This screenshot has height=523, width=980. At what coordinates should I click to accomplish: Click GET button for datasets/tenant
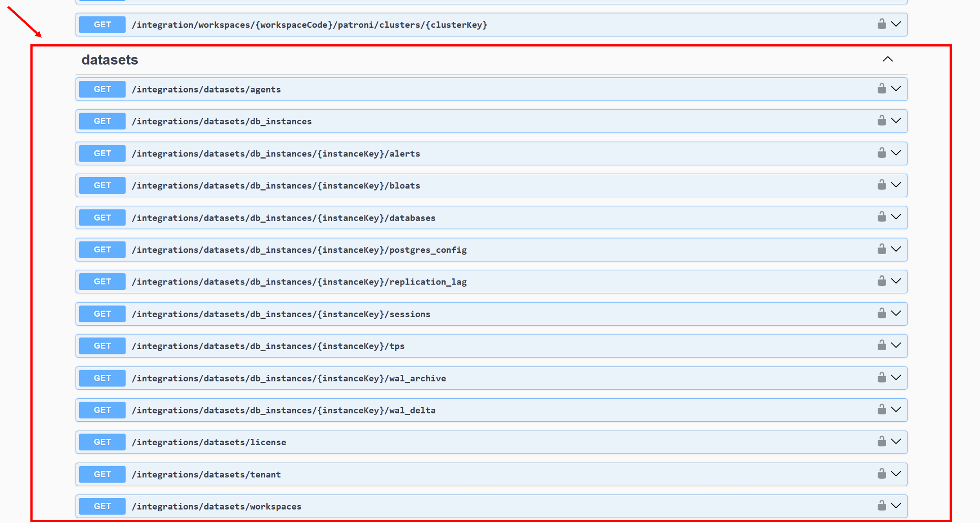point(102,474)
